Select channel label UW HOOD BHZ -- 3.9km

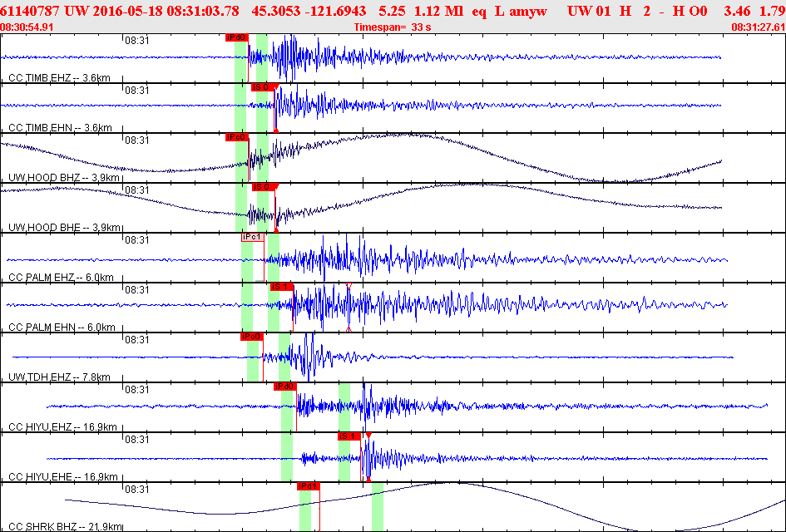(x=64, y=177)
